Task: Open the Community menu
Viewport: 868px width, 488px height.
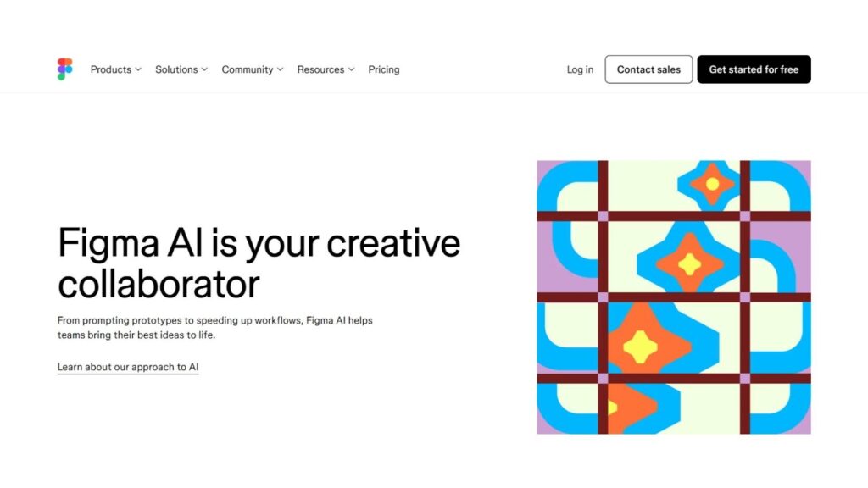Action: (x=248, y=69)
